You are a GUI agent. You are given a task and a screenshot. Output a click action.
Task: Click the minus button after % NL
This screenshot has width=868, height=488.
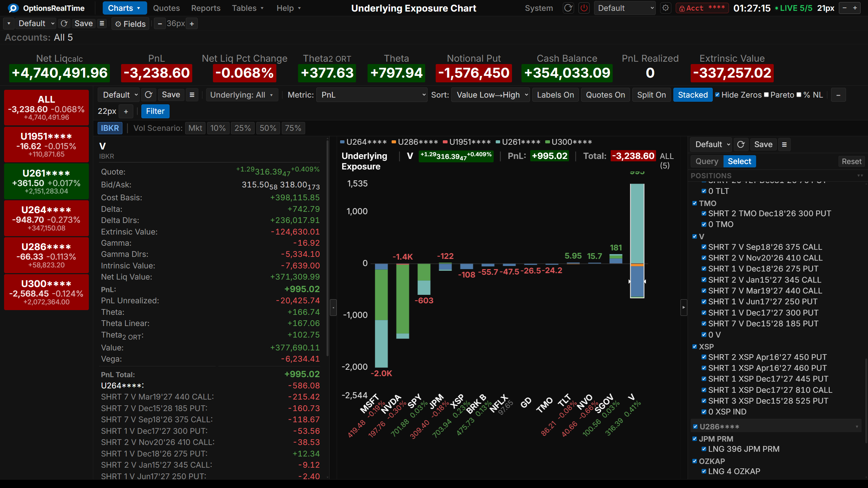click(x=838, y=95)
